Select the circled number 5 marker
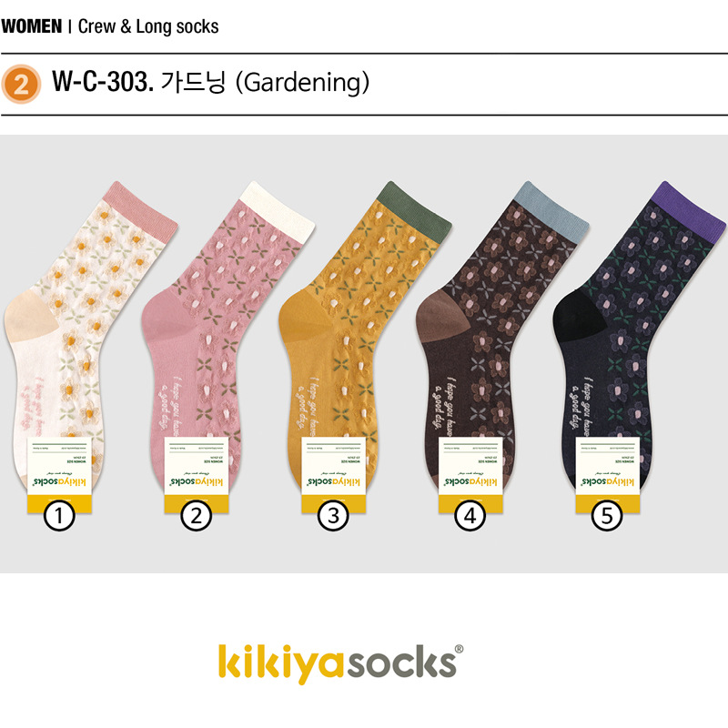 pos(607,515)
